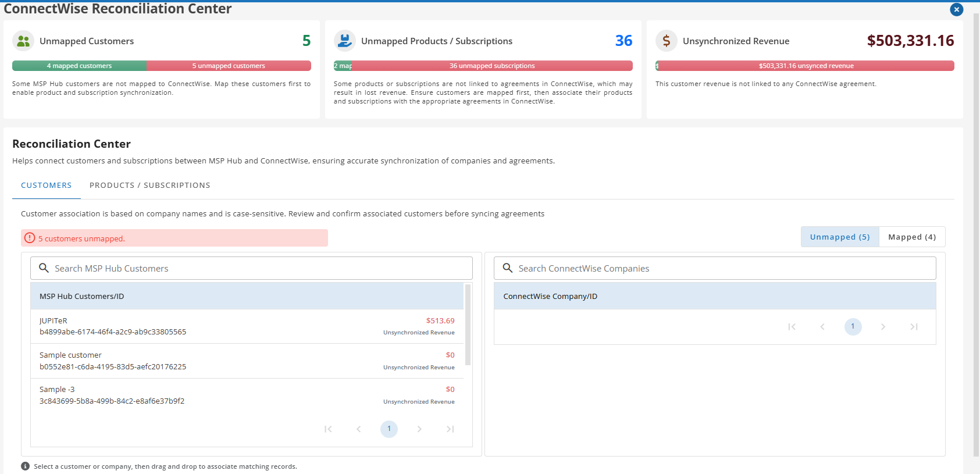The width and height of the screenshot is (980, 474).
Task: Click the MSP Hub search magnifier icon
Action: pyautogui.click(x=44, y=268)
